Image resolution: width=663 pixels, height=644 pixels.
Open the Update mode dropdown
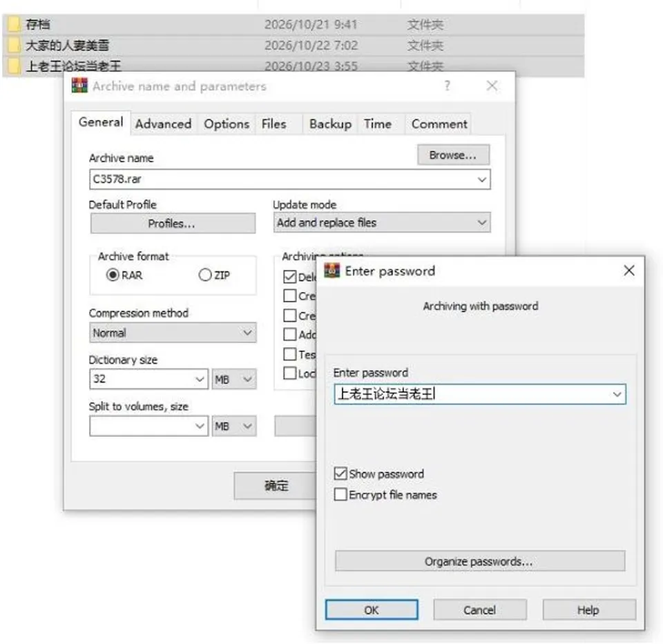[481, 223]
